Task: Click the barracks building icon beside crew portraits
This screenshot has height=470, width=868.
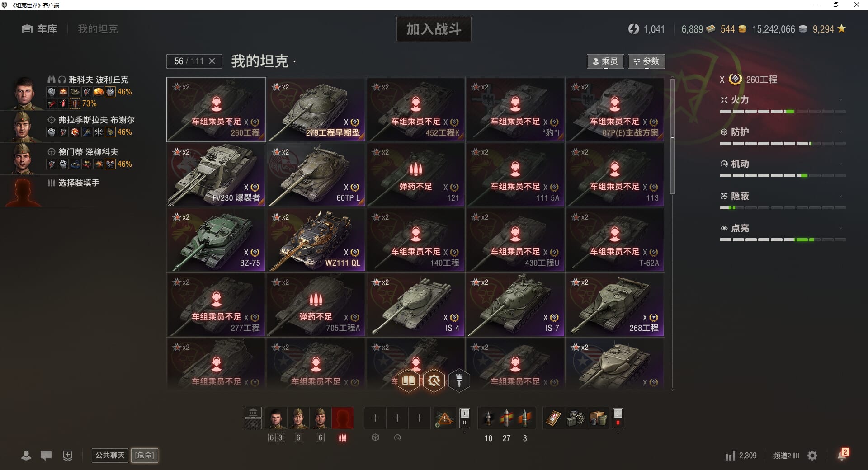Action: point(253,412)
